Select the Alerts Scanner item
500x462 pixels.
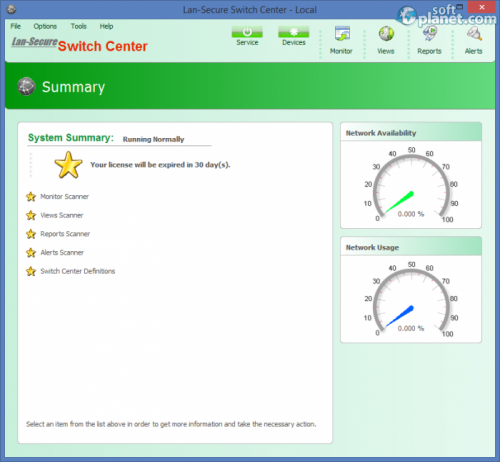(62, 253)
